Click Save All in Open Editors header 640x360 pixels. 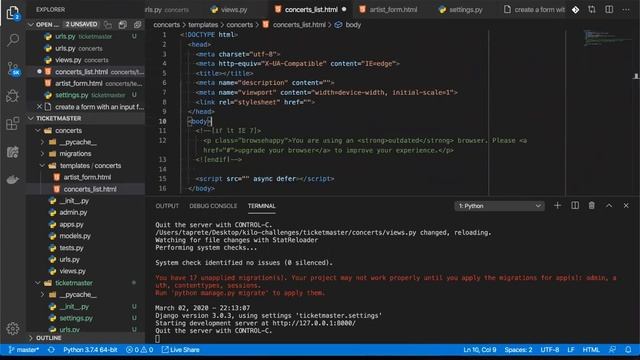(x=122, y=25)
